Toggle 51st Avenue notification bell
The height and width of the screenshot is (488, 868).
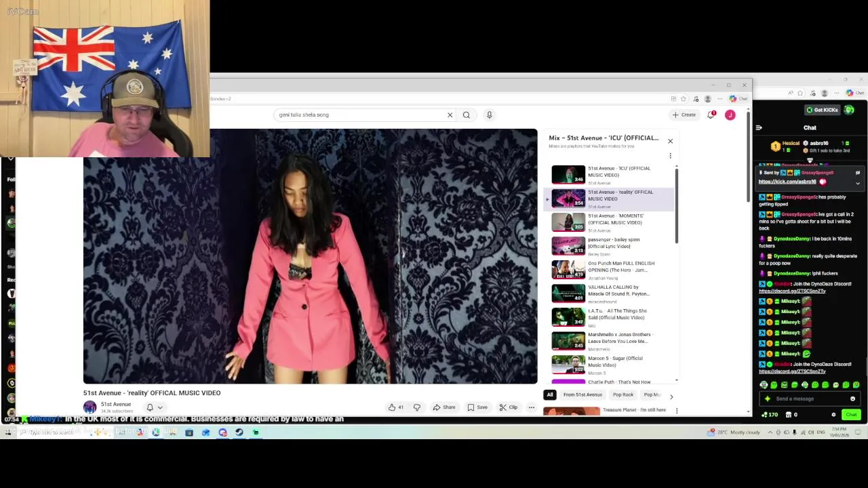point(150,407)
